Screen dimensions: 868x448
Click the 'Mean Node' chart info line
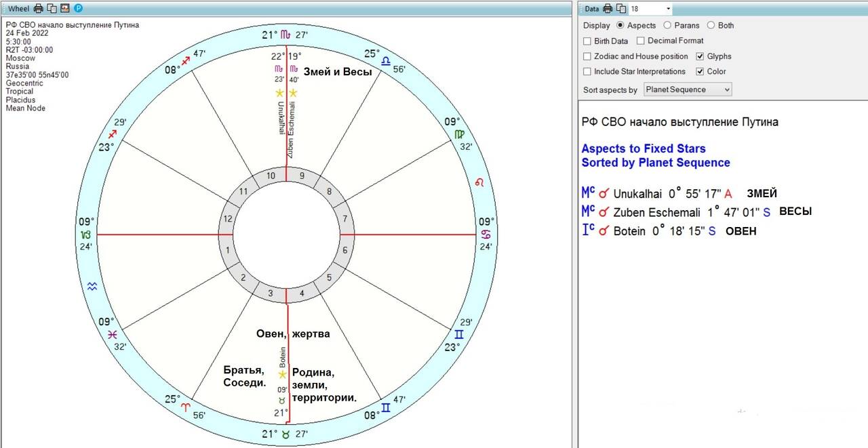pyautogui.click(x=24, y=108)
